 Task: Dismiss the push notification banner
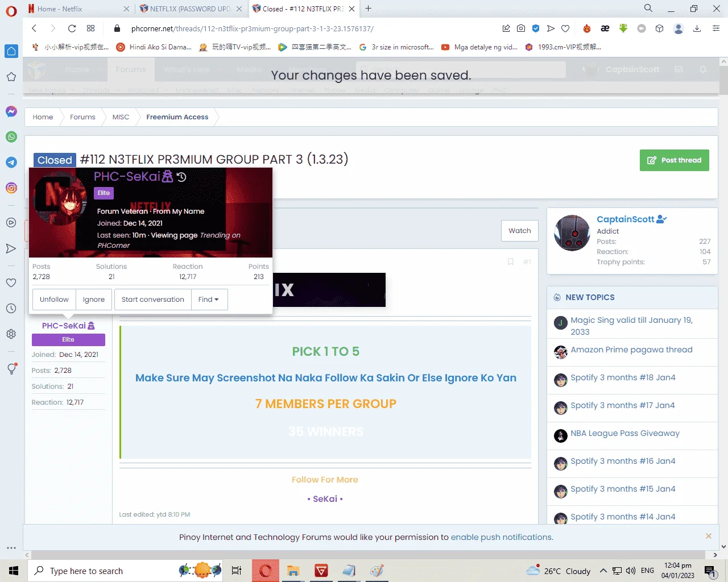[x=709, y=536]
